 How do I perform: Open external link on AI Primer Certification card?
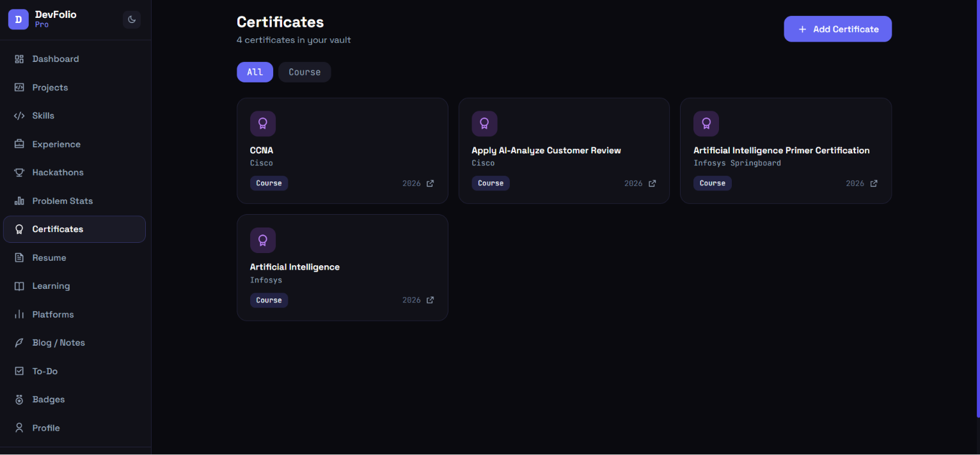[x=874, y=183]
